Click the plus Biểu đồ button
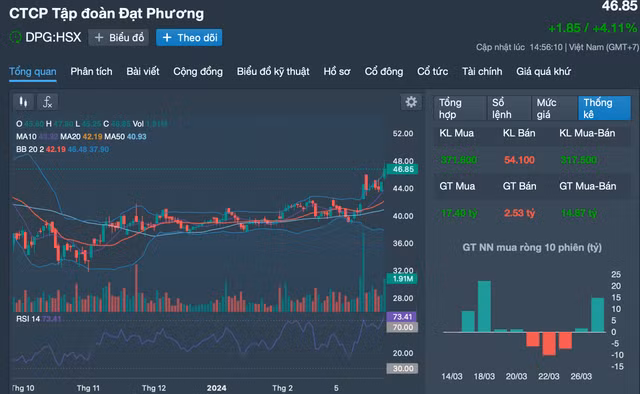This screenshot has width=640, height=394. (119, 38)
